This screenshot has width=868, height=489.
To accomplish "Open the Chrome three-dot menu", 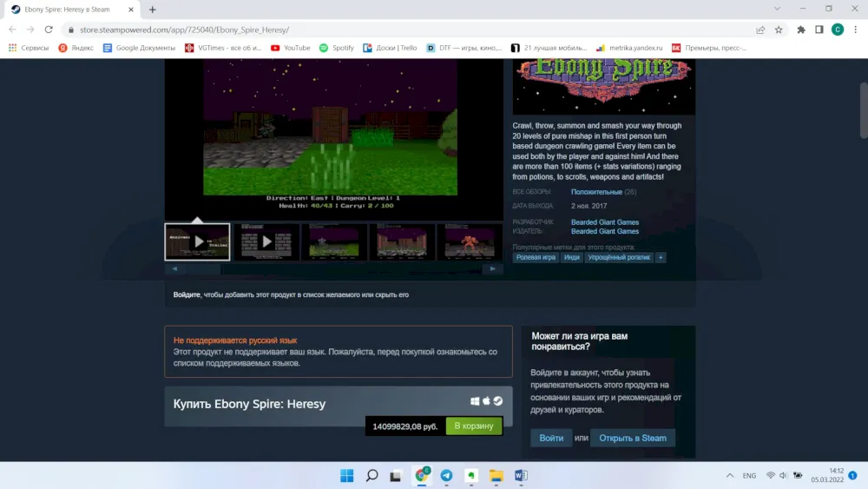I will pyautogui.click(x=856, y=30).
